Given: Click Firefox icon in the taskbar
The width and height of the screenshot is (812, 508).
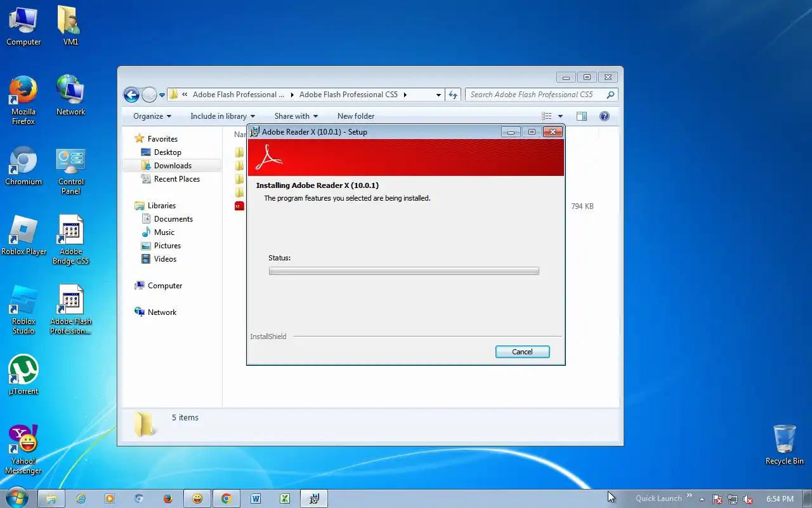Looking at the screenshot, I should pyautogui.click(x=168, y=499).
